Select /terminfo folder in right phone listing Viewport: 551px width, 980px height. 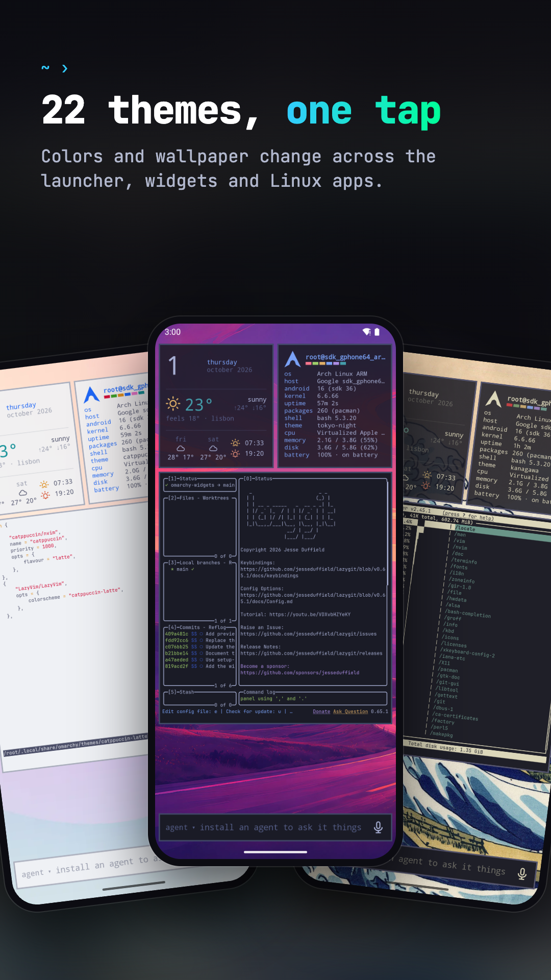pyautogui.click(x=464, y=560)
